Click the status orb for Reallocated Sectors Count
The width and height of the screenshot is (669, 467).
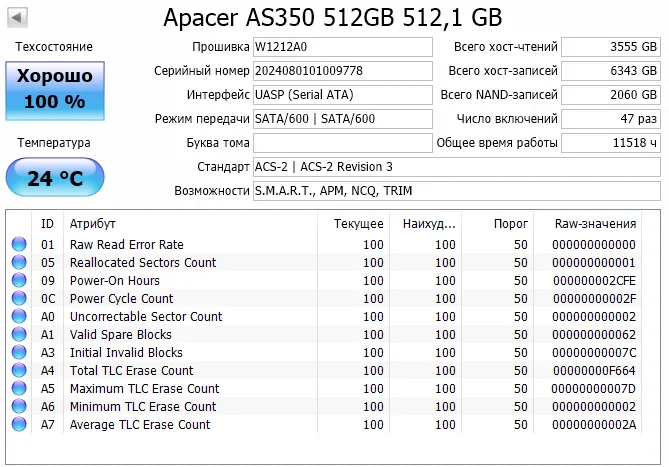19,262
